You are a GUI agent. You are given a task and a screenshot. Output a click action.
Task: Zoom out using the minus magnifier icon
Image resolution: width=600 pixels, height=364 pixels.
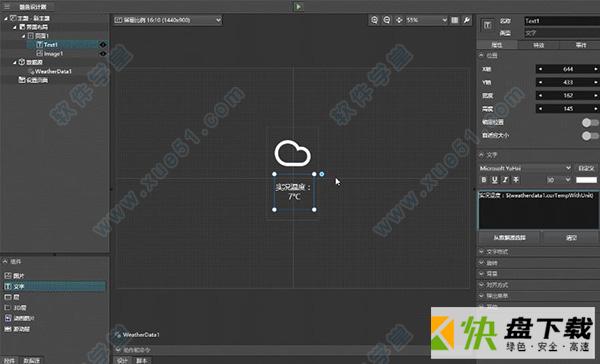[x=387, y=20]
